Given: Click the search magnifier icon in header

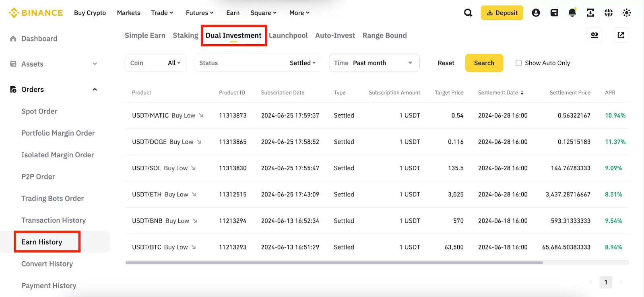Looking at the screenshot, I should (x=468, y=13).
